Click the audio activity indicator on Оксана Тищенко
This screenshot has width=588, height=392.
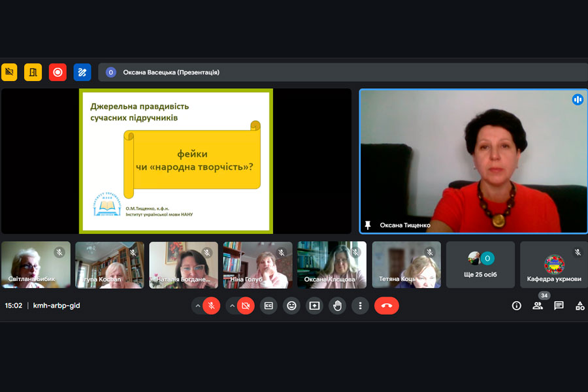pos(578,99)
